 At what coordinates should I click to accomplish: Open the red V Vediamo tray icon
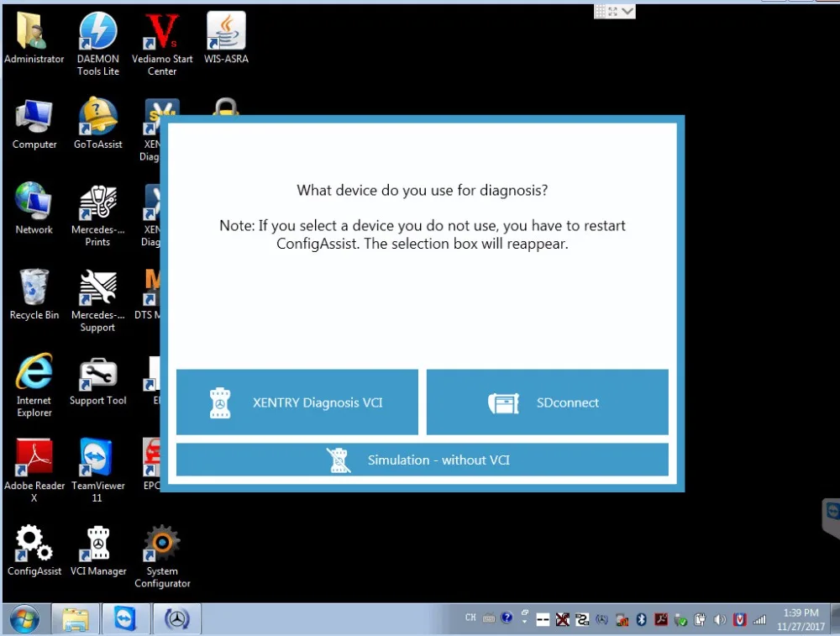click(740, 619)
